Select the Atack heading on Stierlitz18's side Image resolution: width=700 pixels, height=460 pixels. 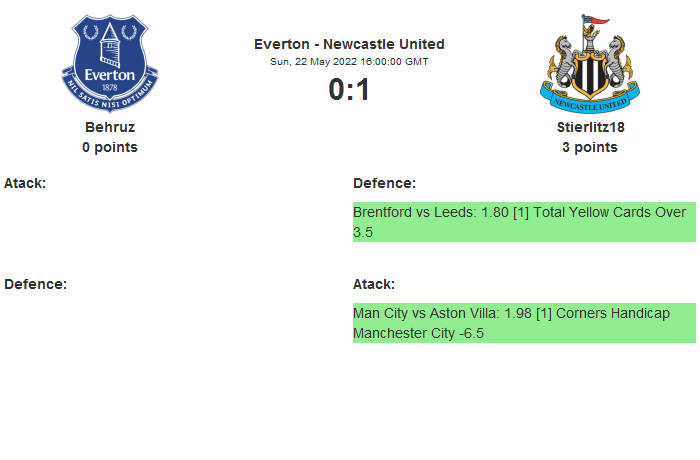coord(374,284)
